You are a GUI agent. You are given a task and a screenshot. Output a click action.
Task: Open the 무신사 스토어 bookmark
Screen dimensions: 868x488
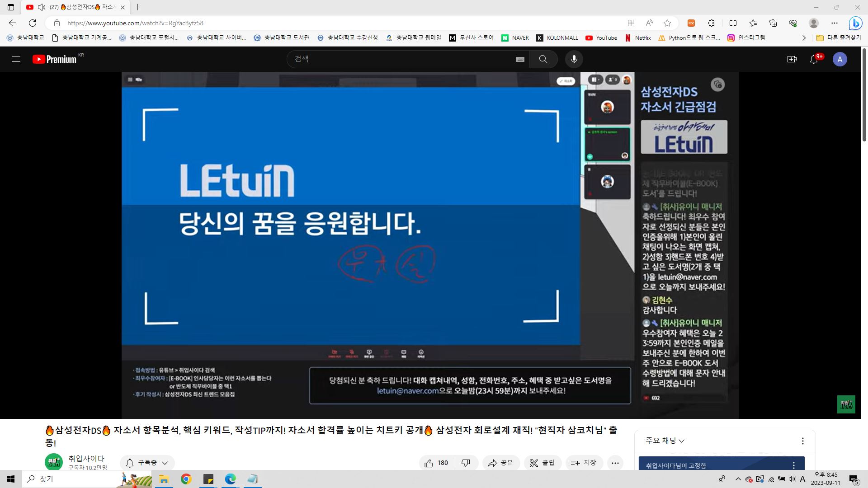(x=471, y=38)
